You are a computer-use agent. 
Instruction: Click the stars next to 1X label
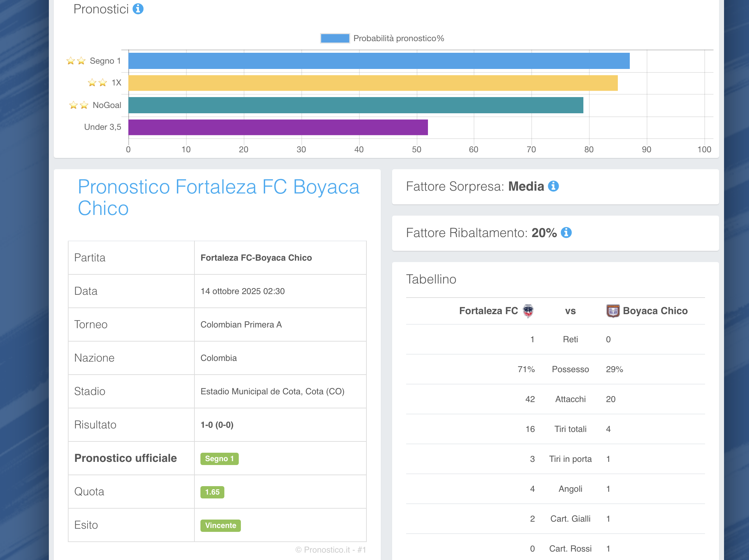click(x=97, y=83)
